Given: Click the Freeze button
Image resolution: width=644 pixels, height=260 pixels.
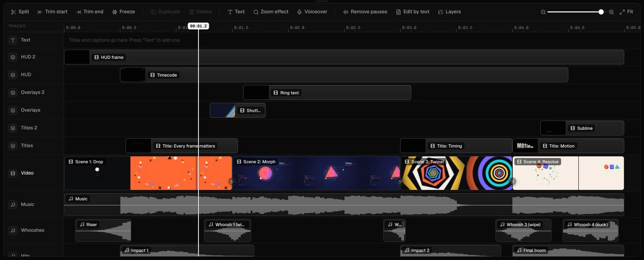Looking at the screenshot, I should [x=124, y=12].
